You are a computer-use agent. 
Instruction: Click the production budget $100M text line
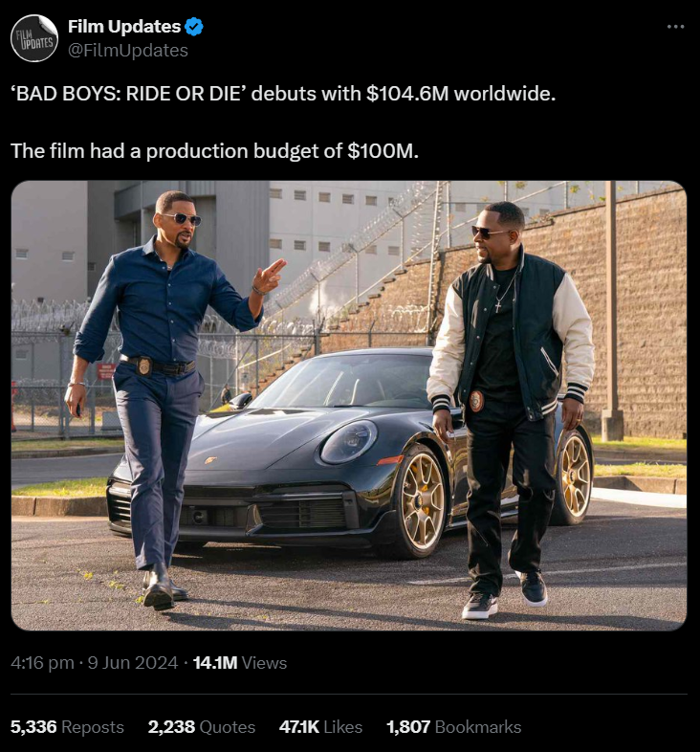(x=215, y=151)
